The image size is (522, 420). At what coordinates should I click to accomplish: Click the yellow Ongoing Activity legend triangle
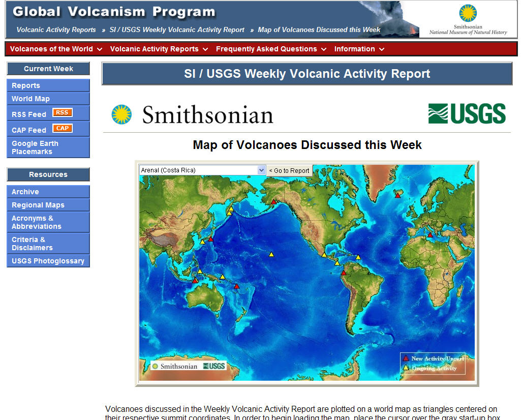406,368
